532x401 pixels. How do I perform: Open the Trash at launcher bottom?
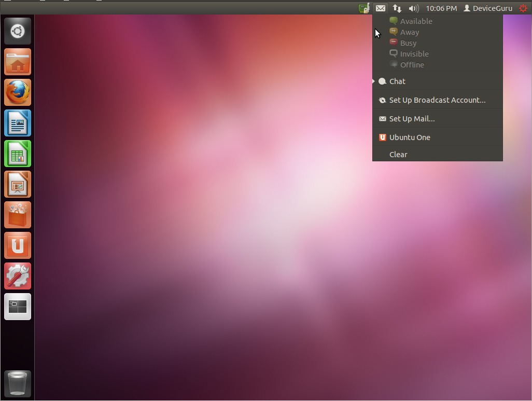[x=18, y=384]
